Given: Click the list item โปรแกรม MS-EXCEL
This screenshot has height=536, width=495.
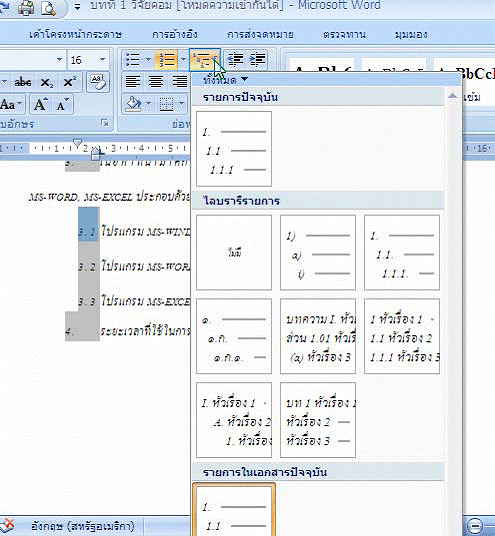Looking at the screenshot, I should (x=146, y=302).
